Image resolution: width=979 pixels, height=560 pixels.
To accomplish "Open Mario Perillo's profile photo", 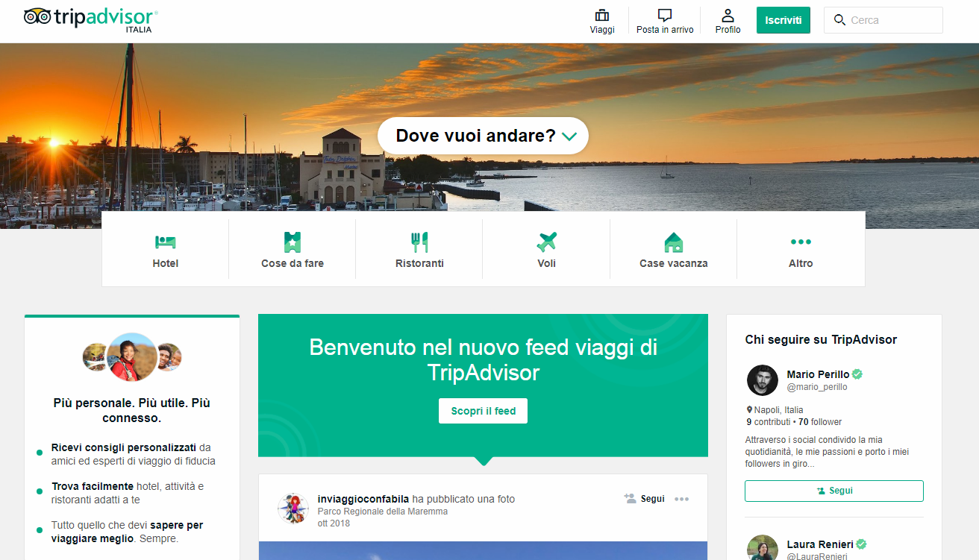I will (763, 380).
